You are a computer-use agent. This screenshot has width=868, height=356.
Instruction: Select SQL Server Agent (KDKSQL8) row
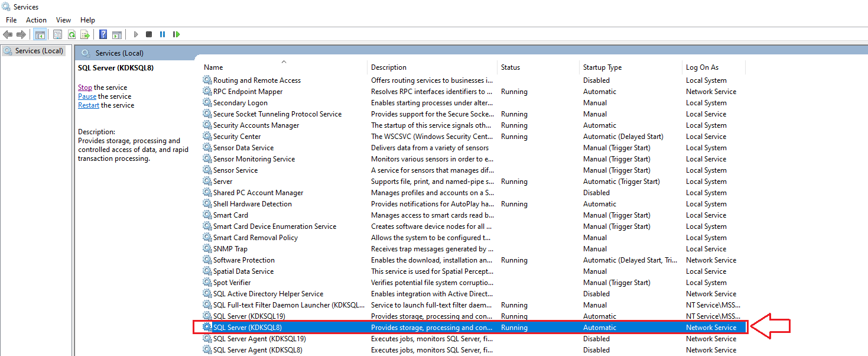474,349
